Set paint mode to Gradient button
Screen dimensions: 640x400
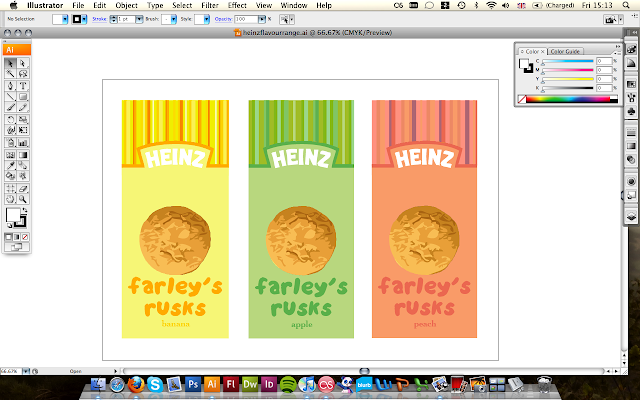coord(17,237)
